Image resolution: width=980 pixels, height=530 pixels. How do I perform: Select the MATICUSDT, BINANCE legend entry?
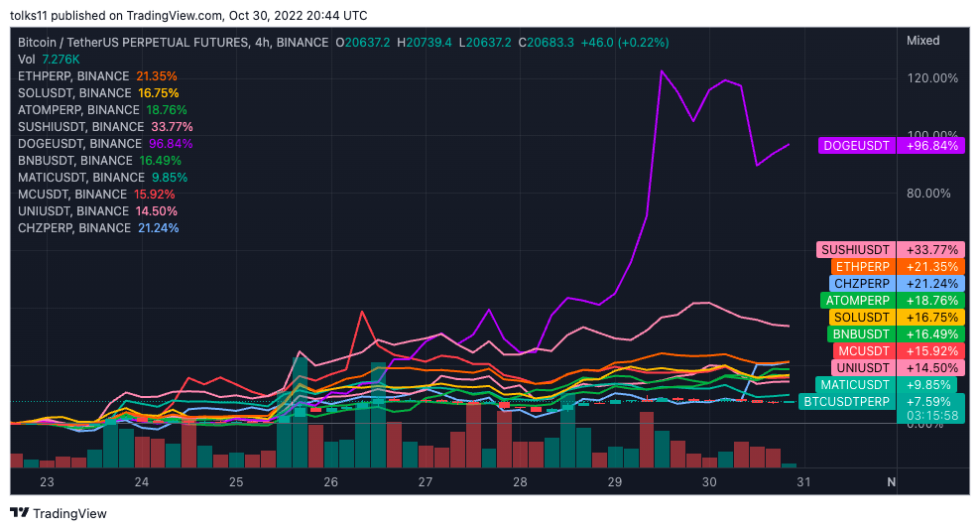[x=102, y=178]
